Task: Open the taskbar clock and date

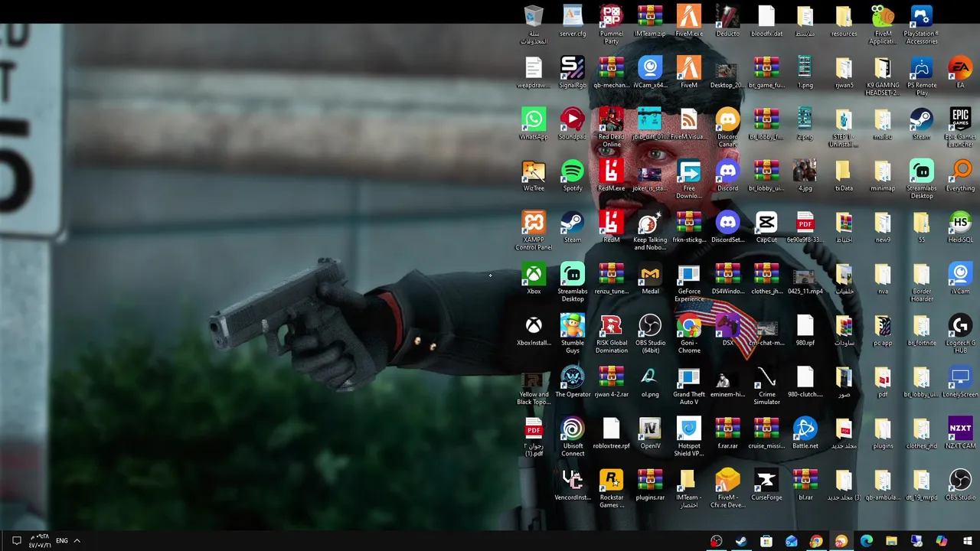Action: coord(38,541)
